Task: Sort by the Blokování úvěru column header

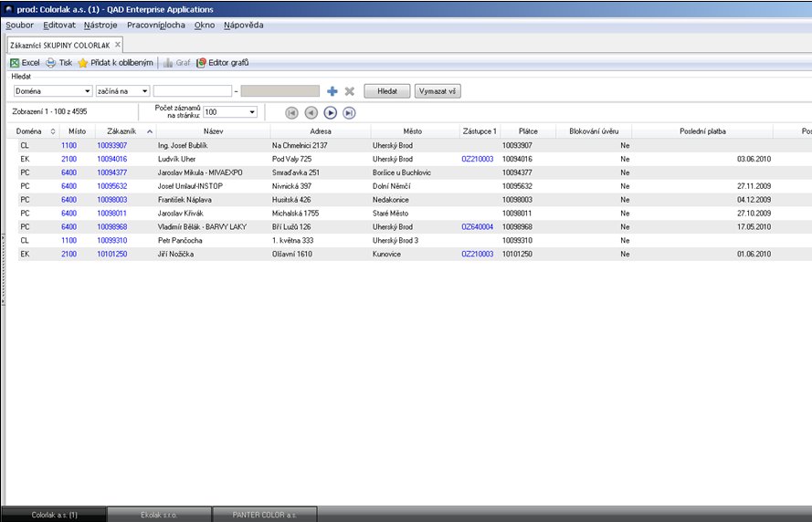Action: click(x=594, y=131)
